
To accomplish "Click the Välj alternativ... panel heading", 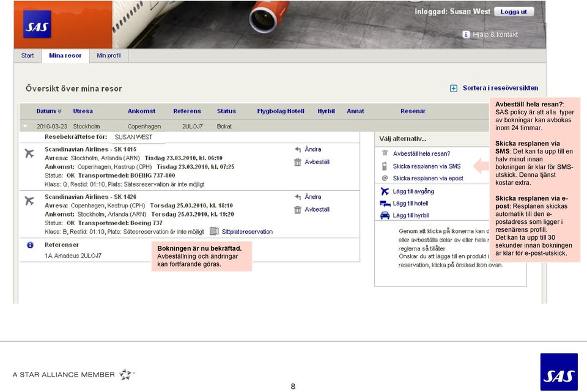I will pos(402,139).
